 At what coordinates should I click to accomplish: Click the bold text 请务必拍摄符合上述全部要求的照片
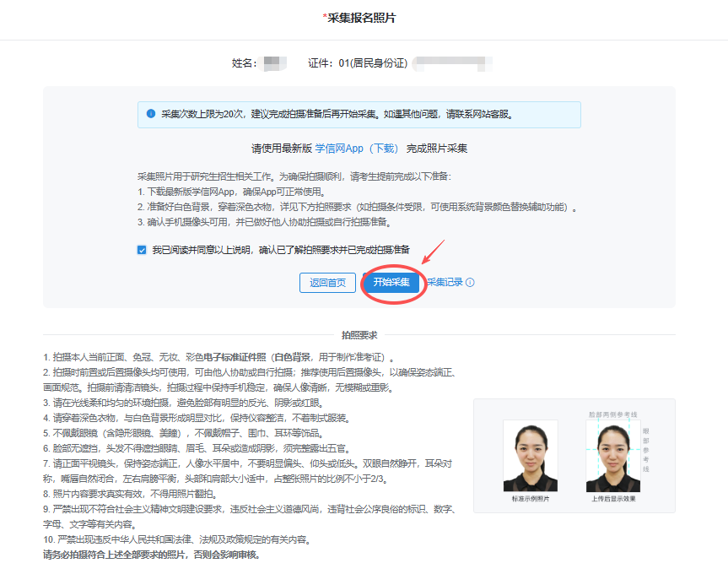point(152,555)
